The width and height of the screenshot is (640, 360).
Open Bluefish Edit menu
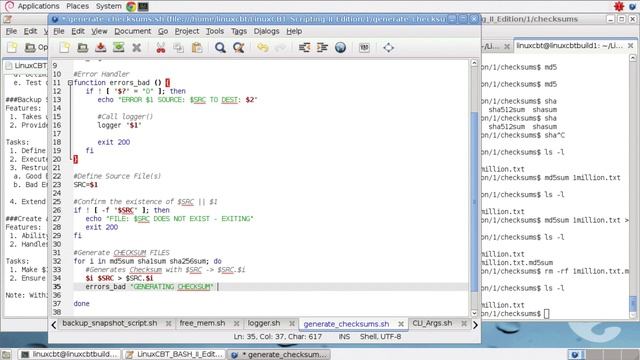(78, 31)
